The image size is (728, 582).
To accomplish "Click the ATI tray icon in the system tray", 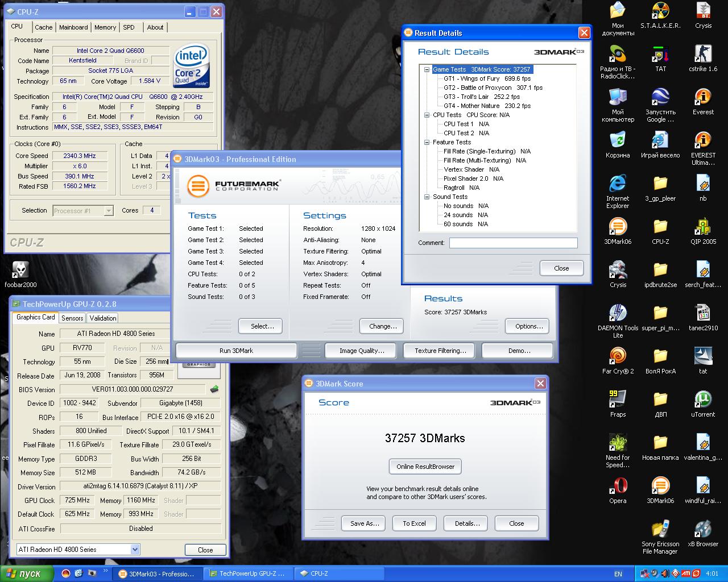I will tap(686, 573).
